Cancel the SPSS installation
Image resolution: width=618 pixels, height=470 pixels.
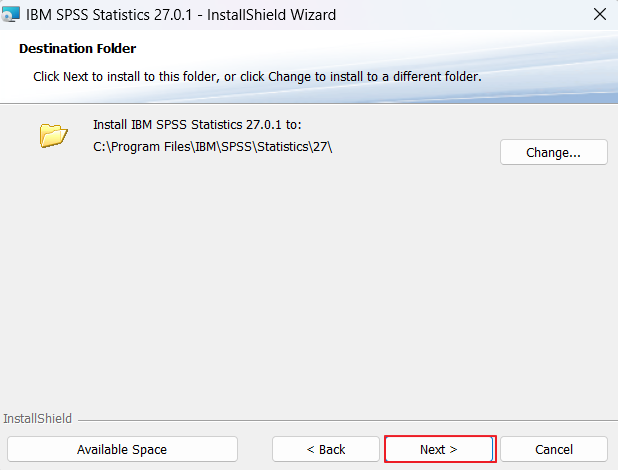point(553,449)
